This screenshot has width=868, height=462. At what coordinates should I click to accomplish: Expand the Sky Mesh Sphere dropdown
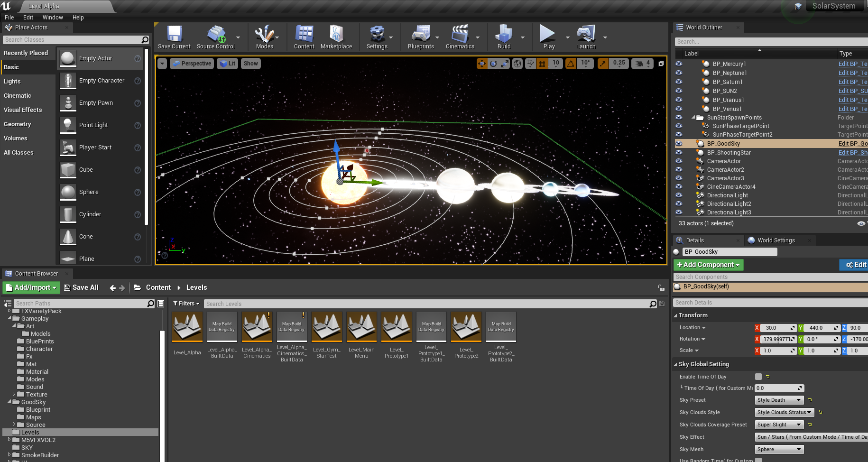coord(779,449)
